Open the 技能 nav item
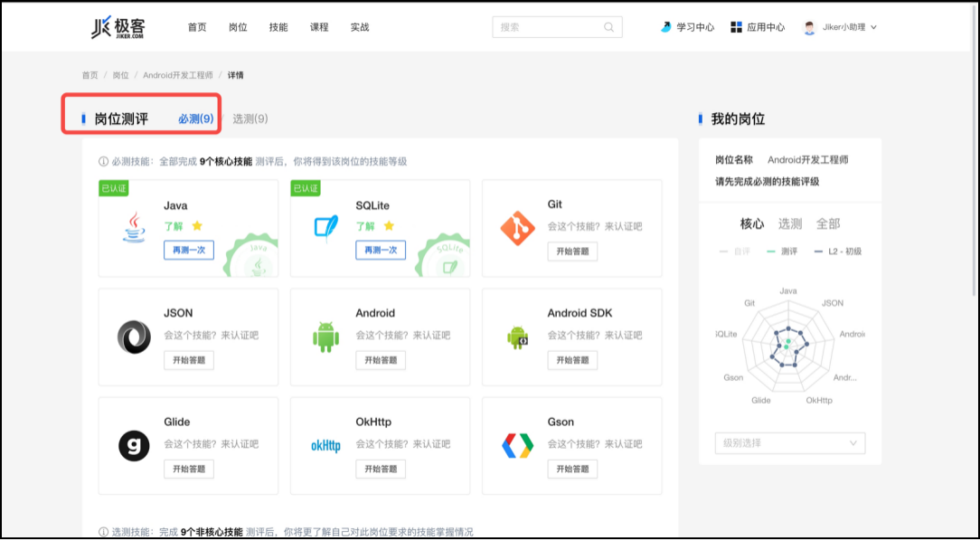Viewport: 980px width, 541px height. 278,27
